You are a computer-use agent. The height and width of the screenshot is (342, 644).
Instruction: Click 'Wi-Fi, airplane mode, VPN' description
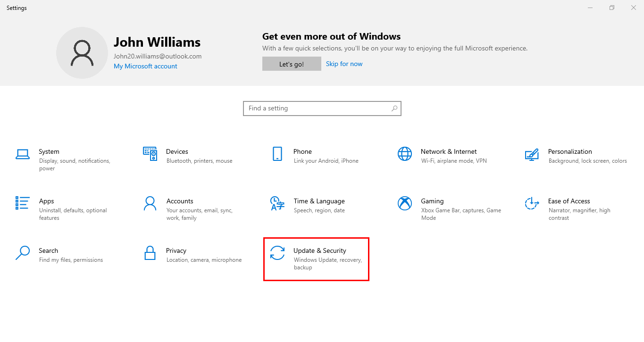point(454,161)
